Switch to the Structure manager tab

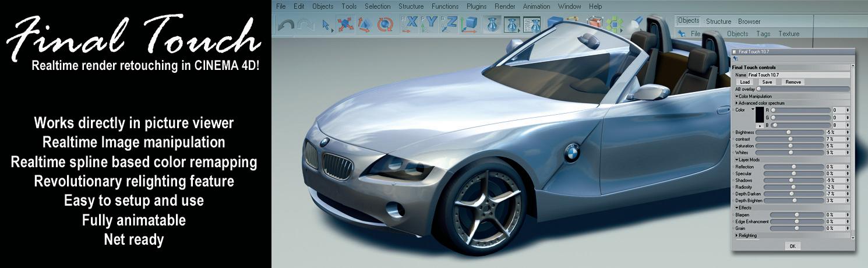(x=718, y=22)
